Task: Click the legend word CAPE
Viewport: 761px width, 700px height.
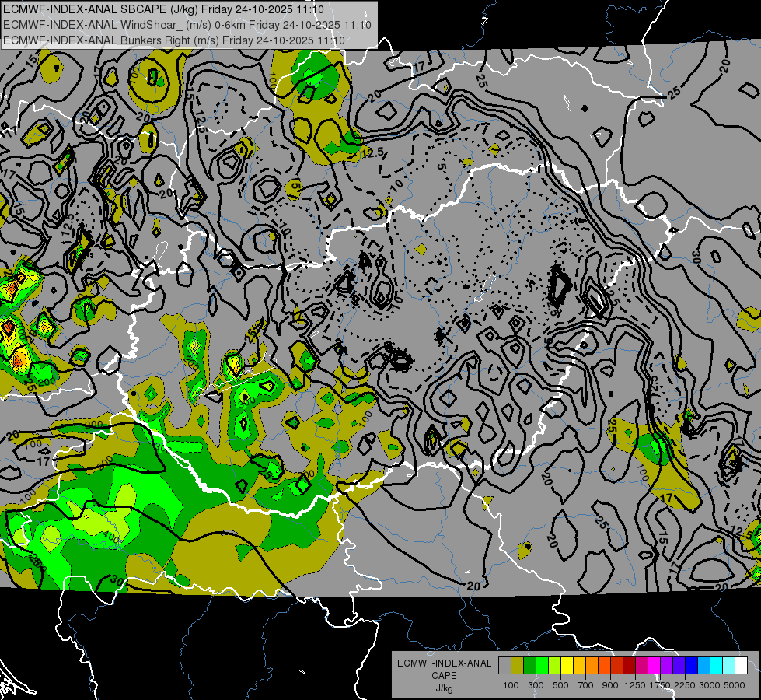Action: coord(444,676)
